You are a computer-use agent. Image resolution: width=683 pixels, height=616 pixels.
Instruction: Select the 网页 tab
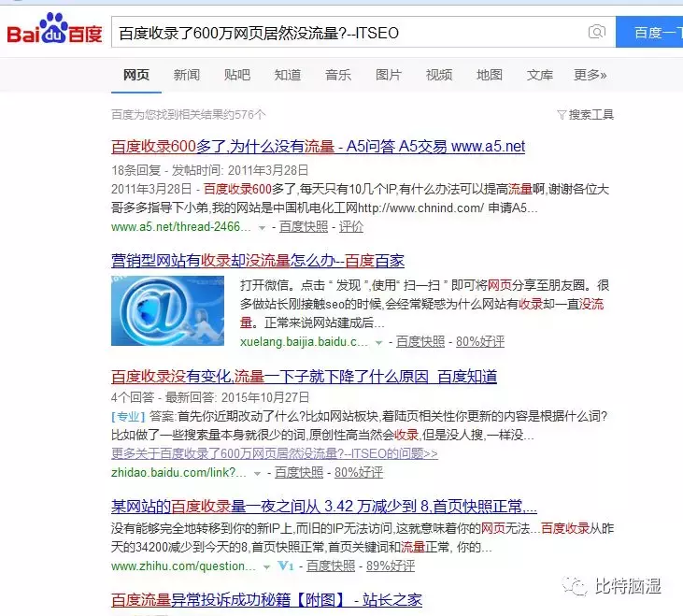pyautogui.click(x=135, y=75)
